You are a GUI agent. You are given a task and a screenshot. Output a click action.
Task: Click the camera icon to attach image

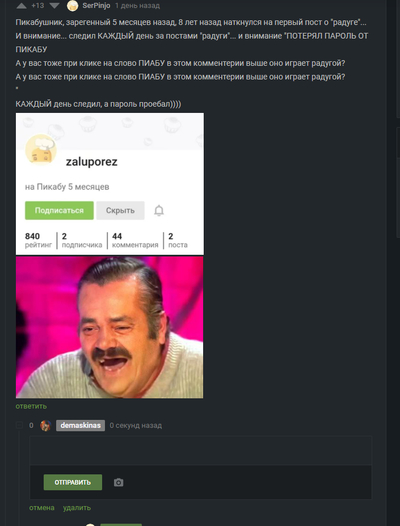click(118, 482)
